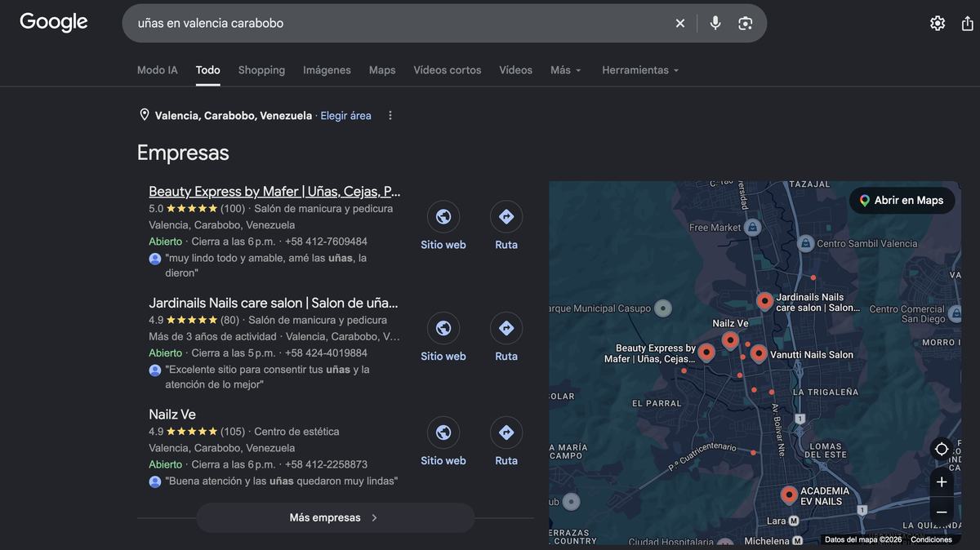Expand the Más dropdown

point(566,70)
